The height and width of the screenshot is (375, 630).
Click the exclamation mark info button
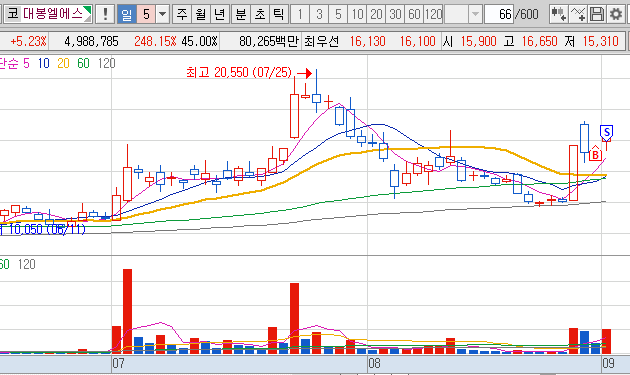pos(105,14)
